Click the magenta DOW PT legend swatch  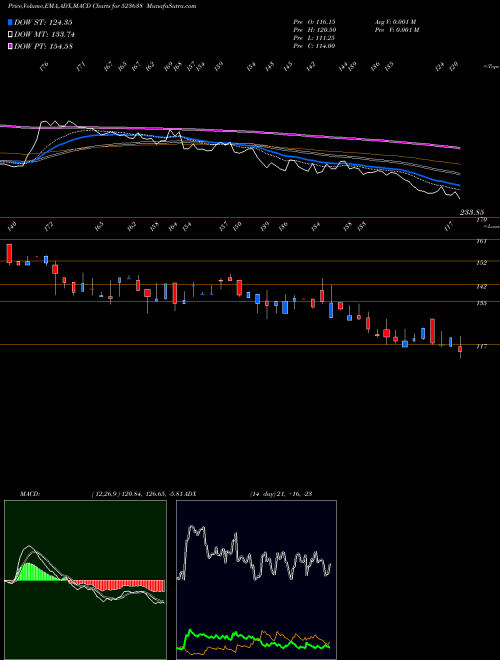[x=11, y=46]
